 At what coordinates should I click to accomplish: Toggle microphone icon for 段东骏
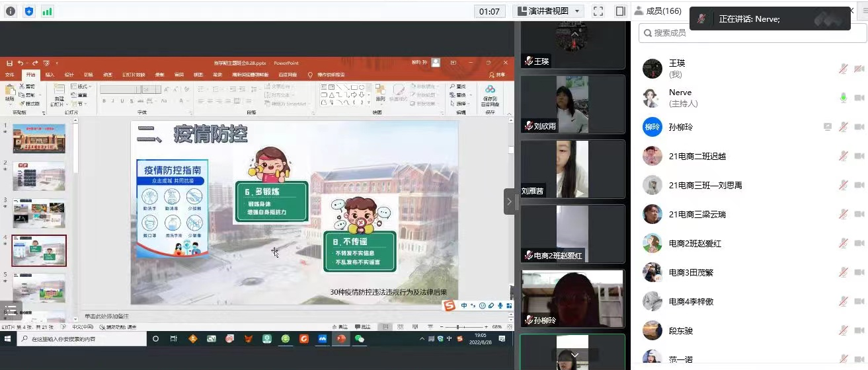(844, 330)
